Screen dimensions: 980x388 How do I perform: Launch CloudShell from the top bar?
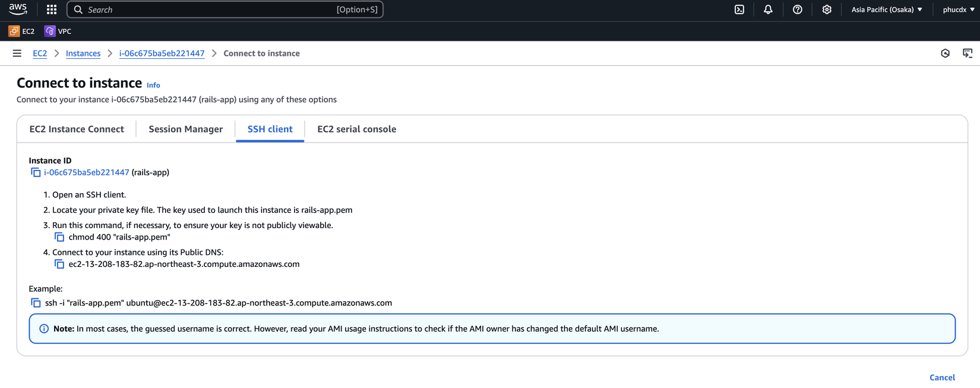point(739,10)
